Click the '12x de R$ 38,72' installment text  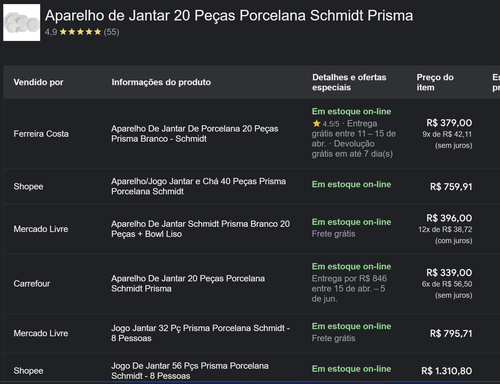pyautogui.click(x=445, y=229)
